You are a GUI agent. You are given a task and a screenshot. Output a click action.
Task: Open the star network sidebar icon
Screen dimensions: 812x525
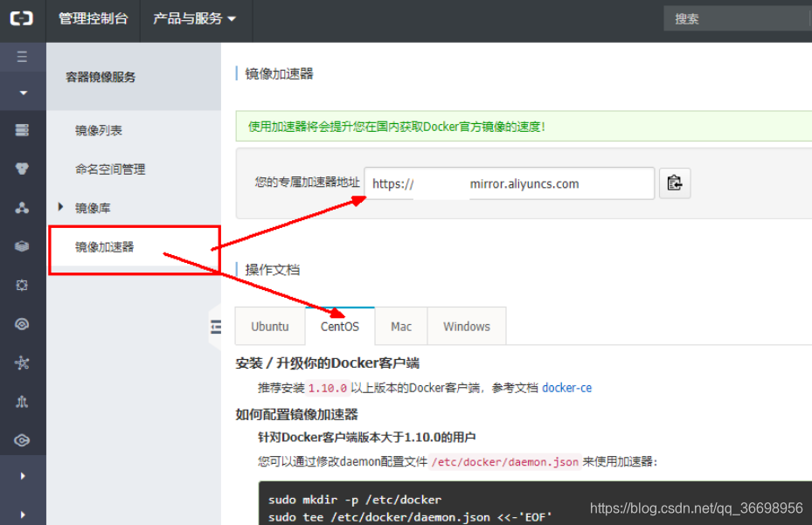click(22, 363)
